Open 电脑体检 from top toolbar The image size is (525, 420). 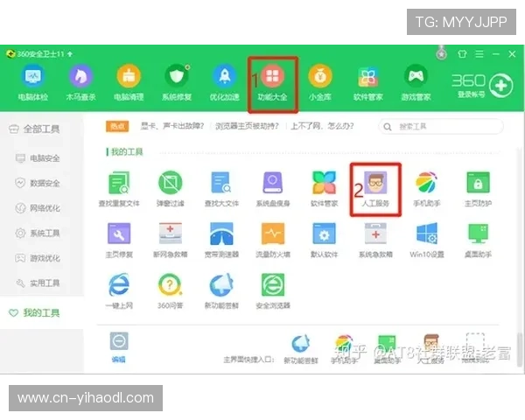click(x=33, y=82)
